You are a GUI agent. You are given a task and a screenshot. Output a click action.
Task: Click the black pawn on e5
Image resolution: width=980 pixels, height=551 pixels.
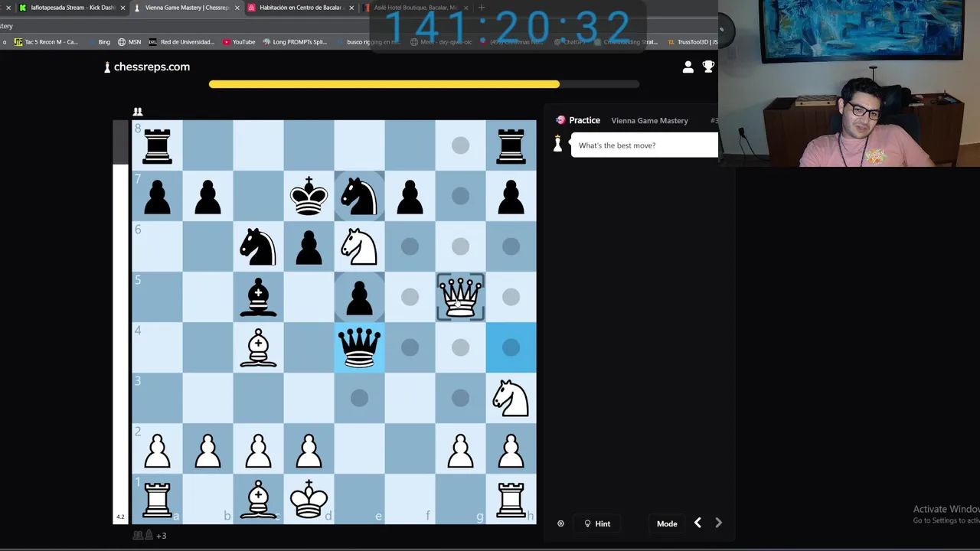pyautogui.click(x=359, y=297)
